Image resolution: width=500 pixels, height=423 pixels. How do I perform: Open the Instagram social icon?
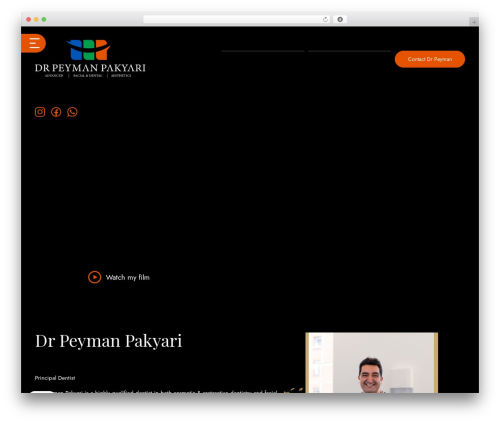pos(40,112)
